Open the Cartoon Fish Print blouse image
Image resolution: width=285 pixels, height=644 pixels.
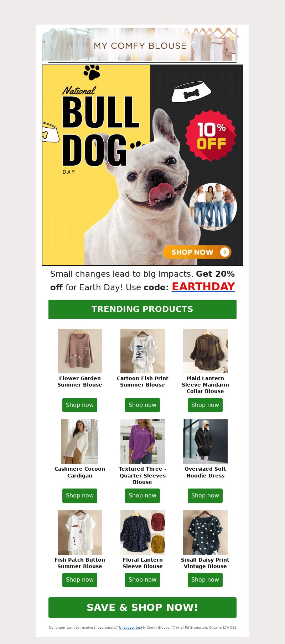[x=142, y=351]
